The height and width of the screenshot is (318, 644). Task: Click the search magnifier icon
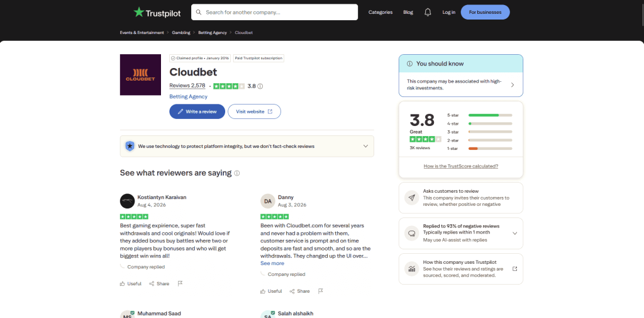[199, 13]
